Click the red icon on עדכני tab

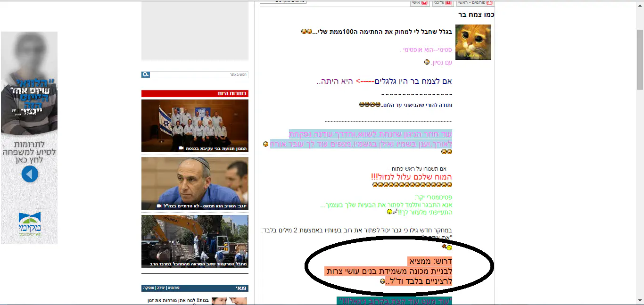click(447, 2)
